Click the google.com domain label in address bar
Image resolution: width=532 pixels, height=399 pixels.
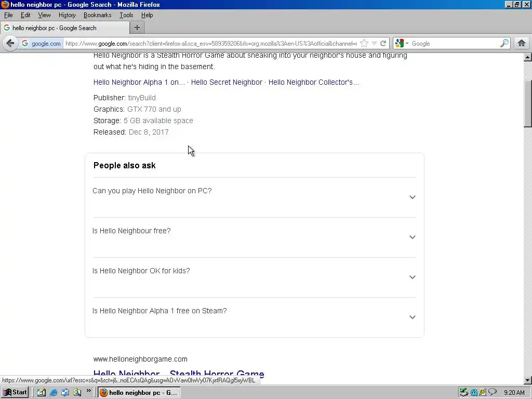click(x=46, y=44)
